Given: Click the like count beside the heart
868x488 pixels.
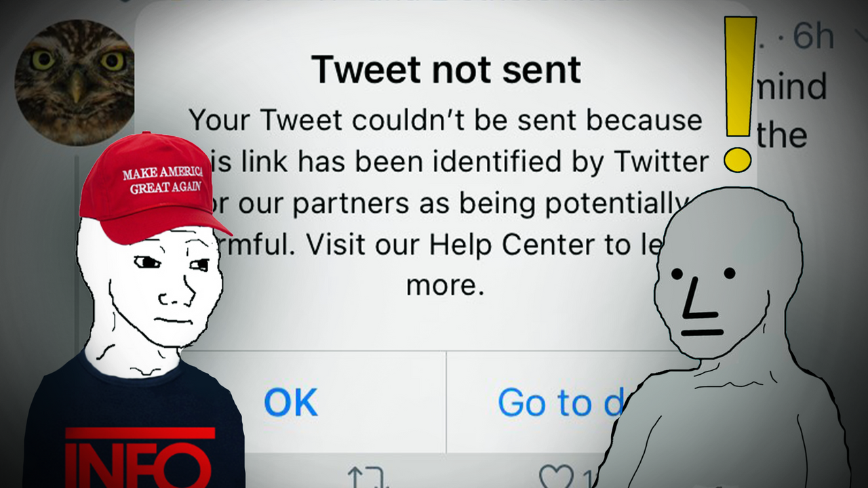Looking at the screenshot, I should coord(585,479).
